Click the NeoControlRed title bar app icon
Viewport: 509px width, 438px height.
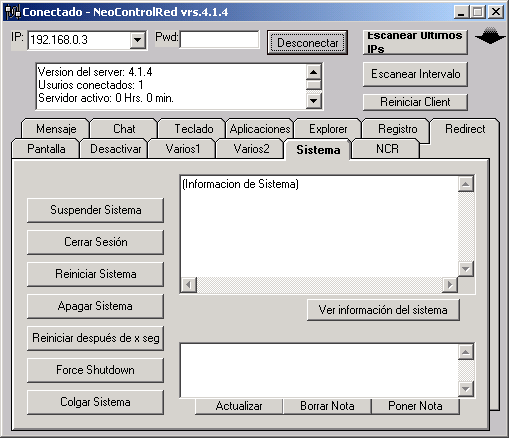(13, 12)
